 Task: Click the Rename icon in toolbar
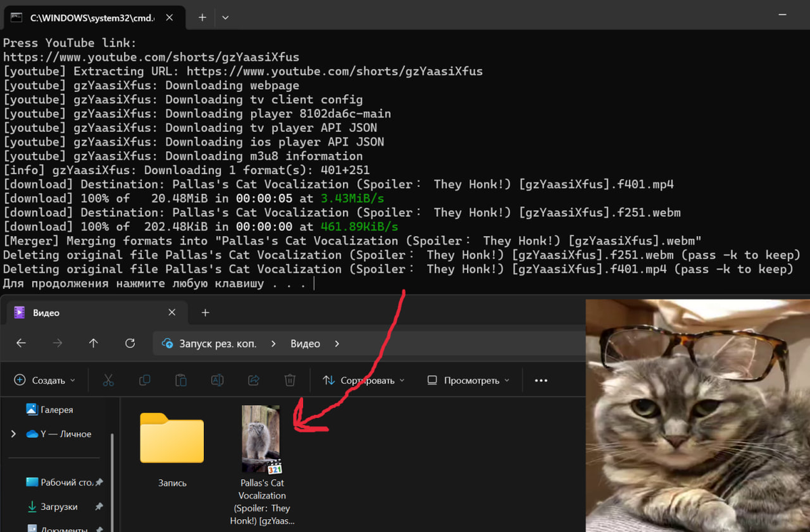pos(217,381)
